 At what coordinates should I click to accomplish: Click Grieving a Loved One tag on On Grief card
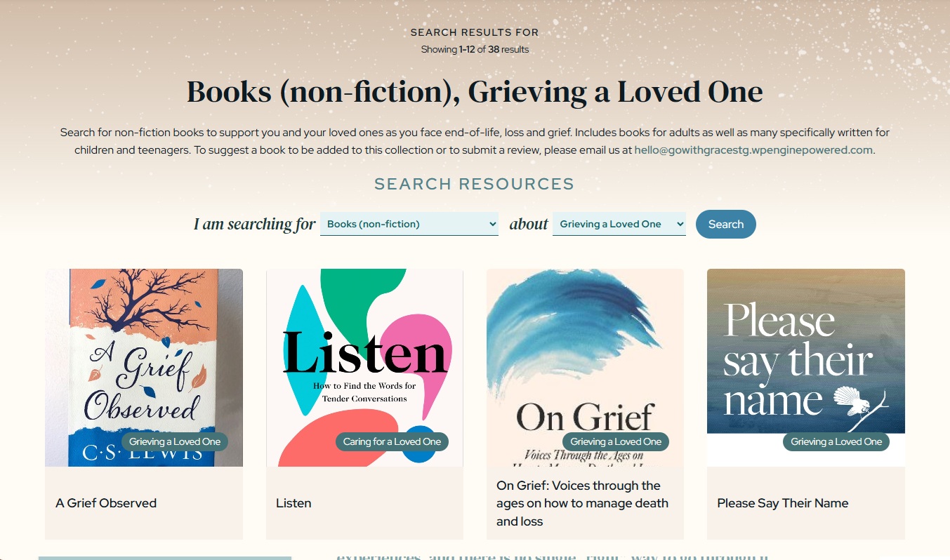click(616, 441)
